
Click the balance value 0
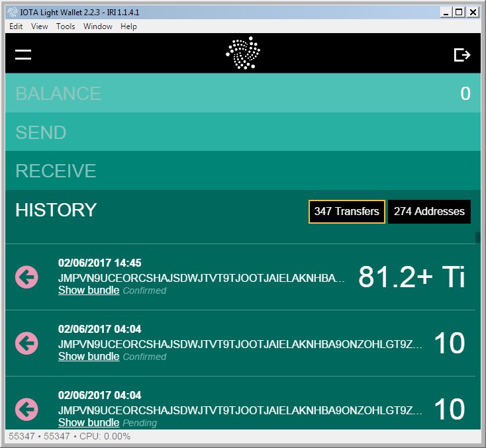click(x=465, y=93)
